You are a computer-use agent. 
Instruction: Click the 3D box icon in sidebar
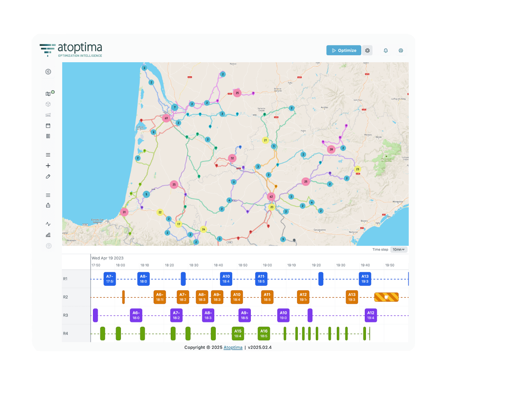point(48,104)
